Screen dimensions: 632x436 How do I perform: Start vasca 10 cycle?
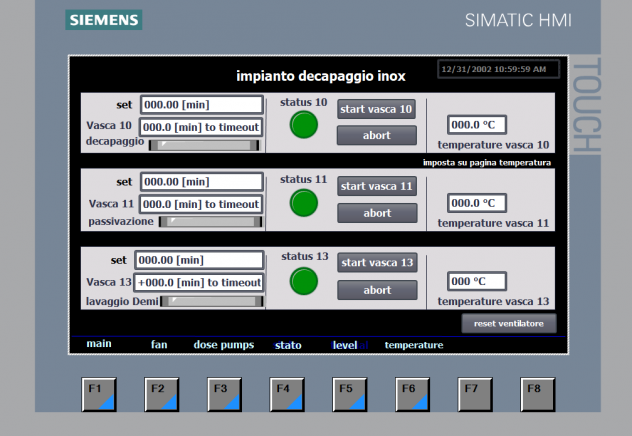(376, 109)
